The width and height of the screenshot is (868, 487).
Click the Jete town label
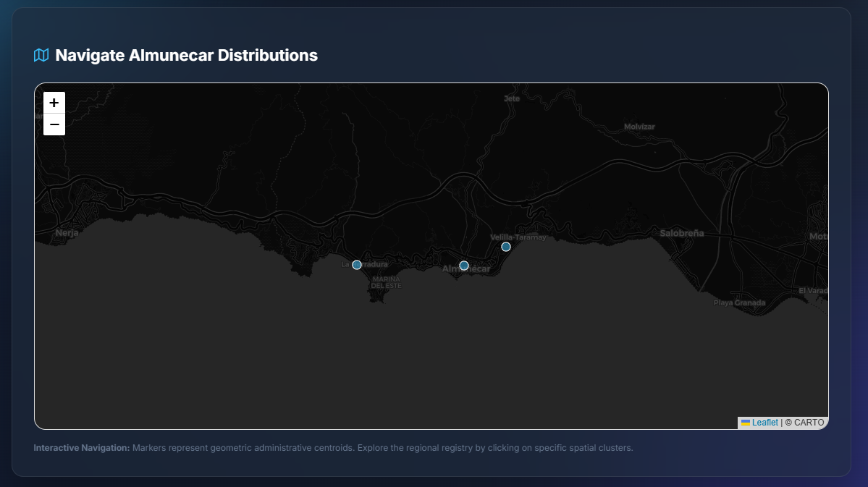[510, 98]
